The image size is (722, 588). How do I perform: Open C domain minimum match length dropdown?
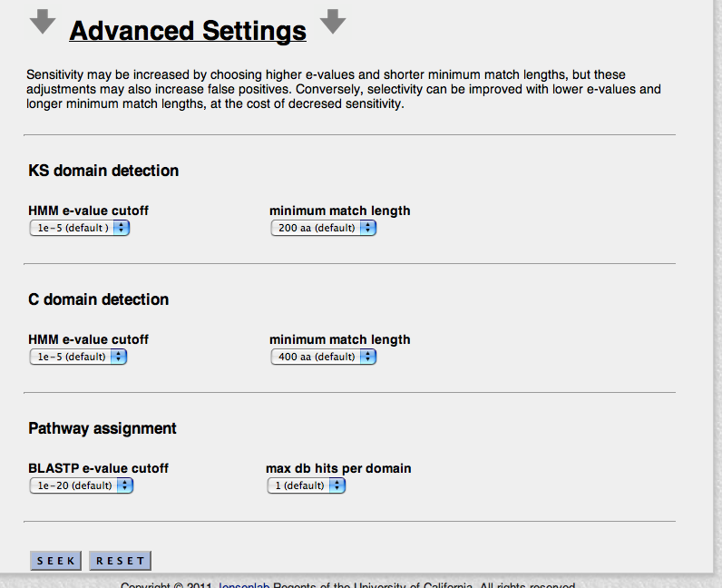click(x=324, y=357)
